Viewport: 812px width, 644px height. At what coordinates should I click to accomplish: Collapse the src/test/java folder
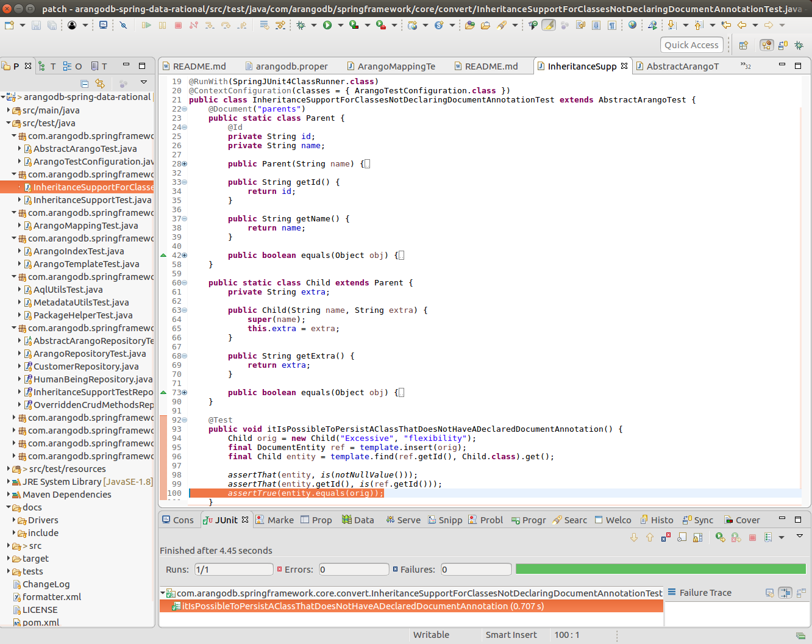(x=9, y=123)
